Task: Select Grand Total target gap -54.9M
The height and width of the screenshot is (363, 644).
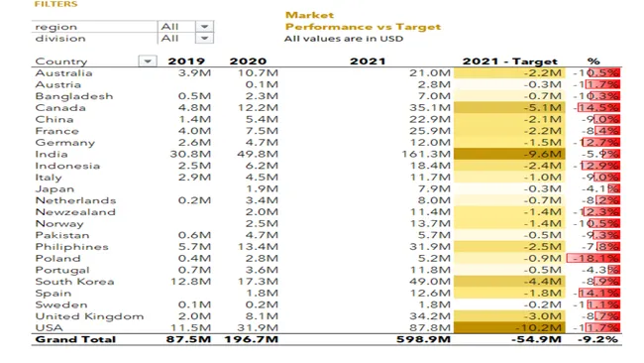Action: (536, 339)
